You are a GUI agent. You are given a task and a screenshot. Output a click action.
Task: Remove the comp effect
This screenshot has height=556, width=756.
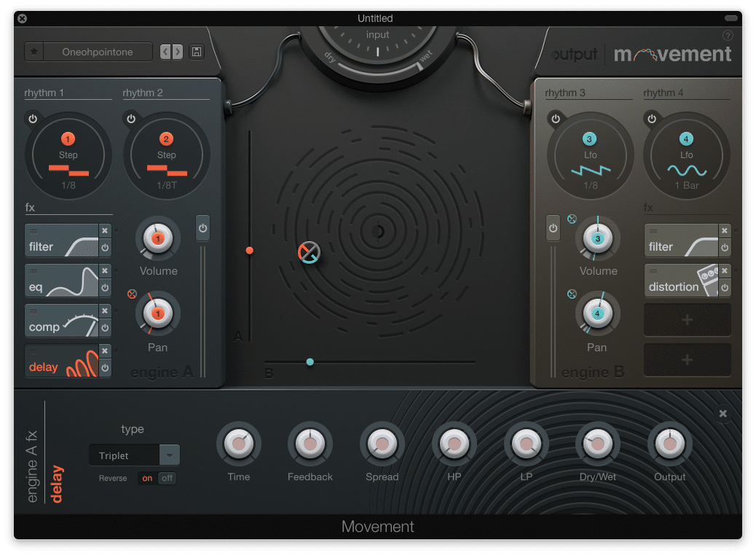[105, 311]
